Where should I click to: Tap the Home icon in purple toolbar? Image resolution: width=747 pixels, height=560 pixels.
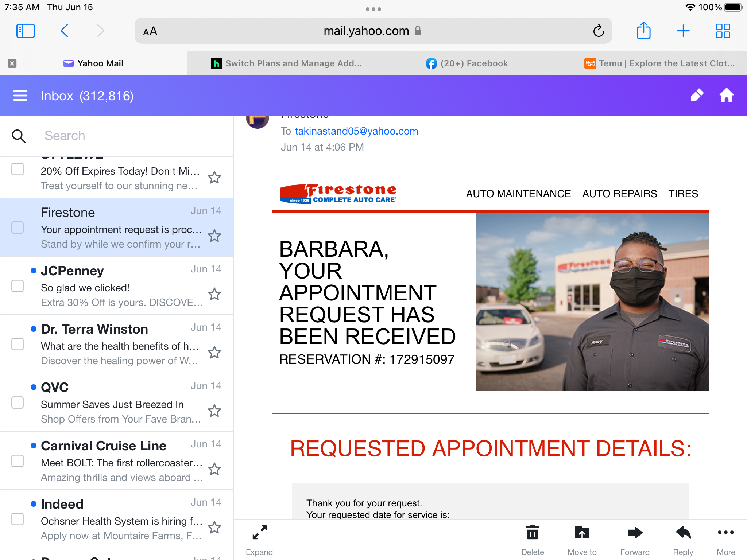pos(726,95)
